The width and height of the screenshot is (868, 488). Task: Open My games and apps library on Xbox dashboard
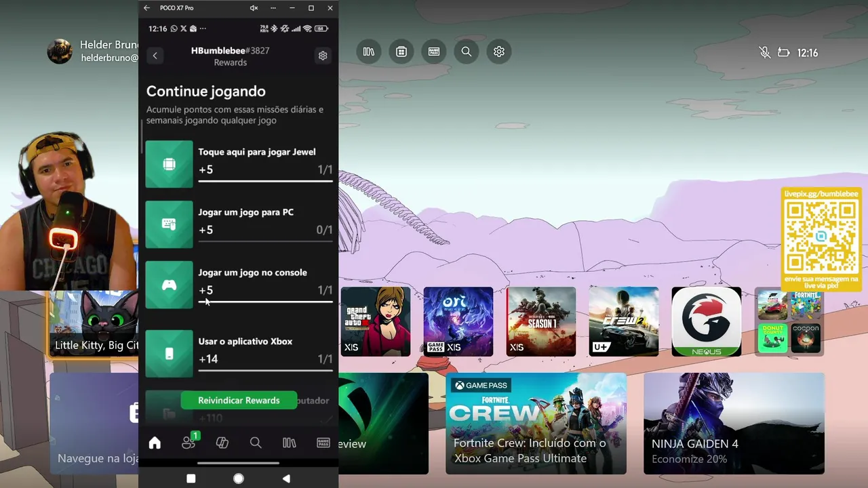click(x=369, y=52)
